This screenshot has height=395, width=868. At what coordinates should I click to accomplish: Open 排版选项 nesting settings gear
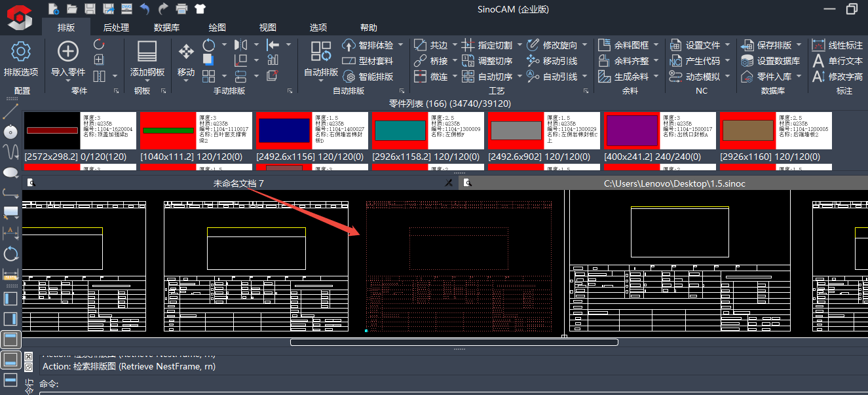pos(20,52)
